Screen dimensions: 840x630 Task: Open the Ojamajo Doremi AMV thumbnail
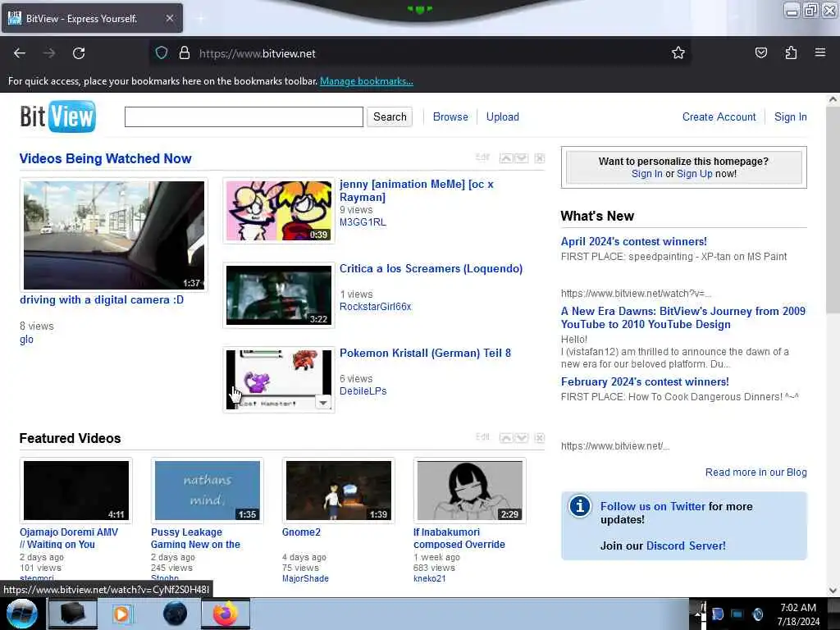click(76, 491)
